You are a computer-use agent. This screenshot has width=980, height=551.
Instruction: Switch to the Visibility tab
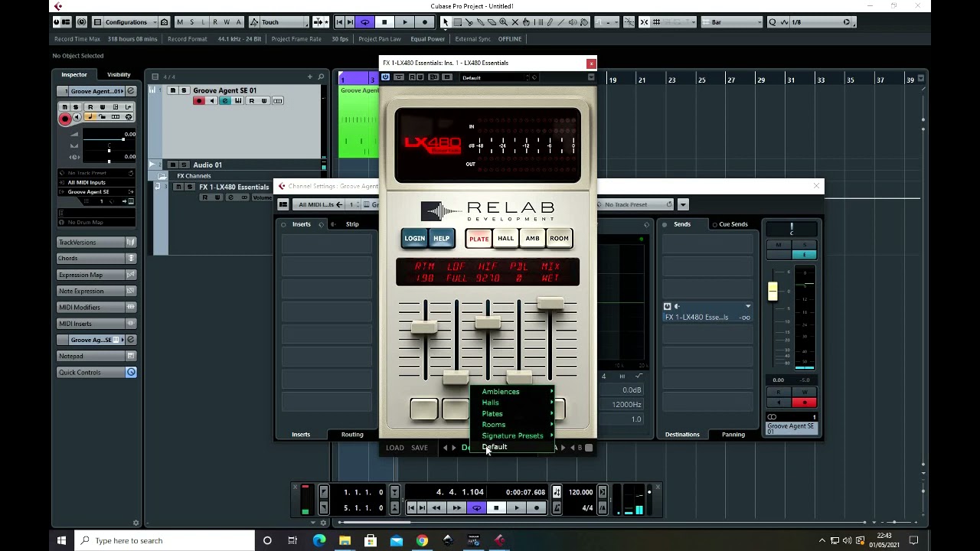tap(119, 74)
